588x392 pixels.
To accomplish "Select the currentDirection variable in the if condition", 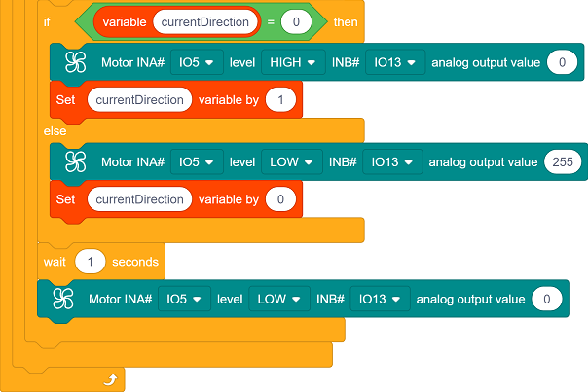I will 205,22.
